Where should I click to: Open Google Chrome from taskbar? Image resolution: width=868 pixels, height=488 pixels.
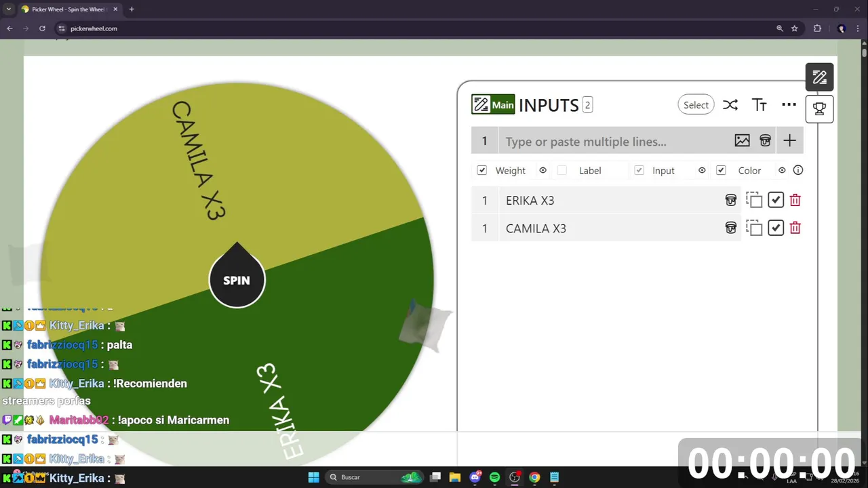point(534,477)
